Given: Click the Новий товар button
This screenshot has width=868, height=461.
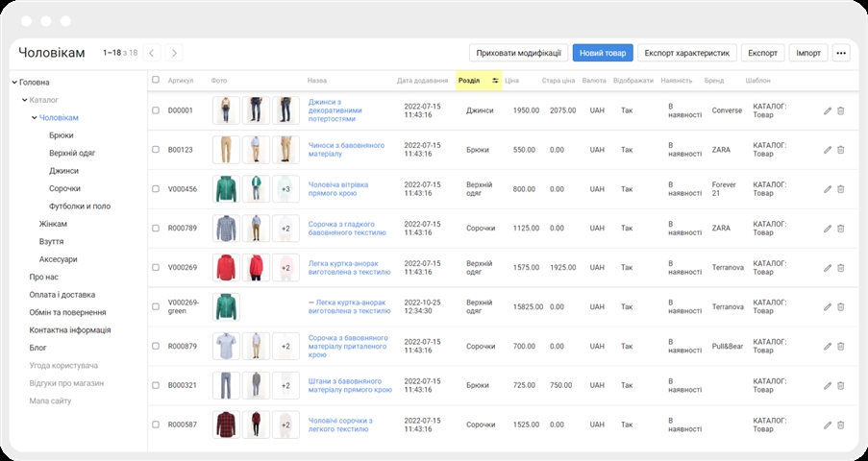Looking at the screenshot, I should click(601, 53).
